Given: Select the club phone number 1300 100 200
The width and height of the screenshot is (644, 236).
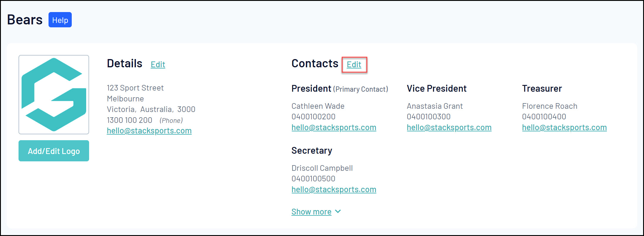Looking at the screenshot, I should click(x=129, y=120).
